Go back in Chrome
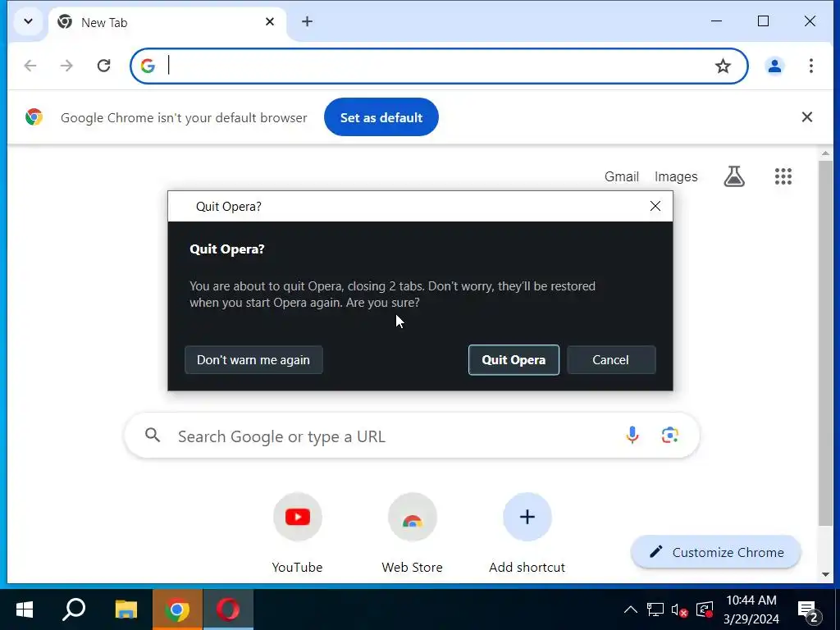Screen dimensions: 840x630 (30, 66)
